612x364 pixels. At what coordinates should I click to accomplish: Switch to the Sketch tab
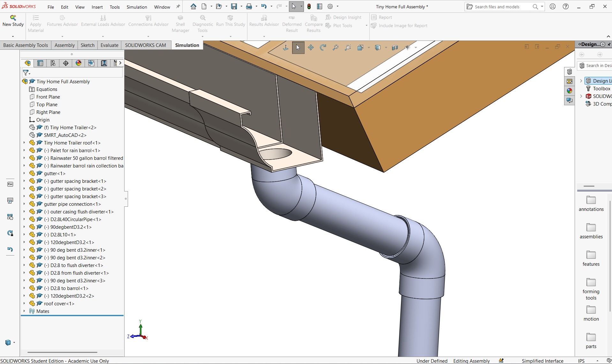pyautogui.click(x=87, y=45)
